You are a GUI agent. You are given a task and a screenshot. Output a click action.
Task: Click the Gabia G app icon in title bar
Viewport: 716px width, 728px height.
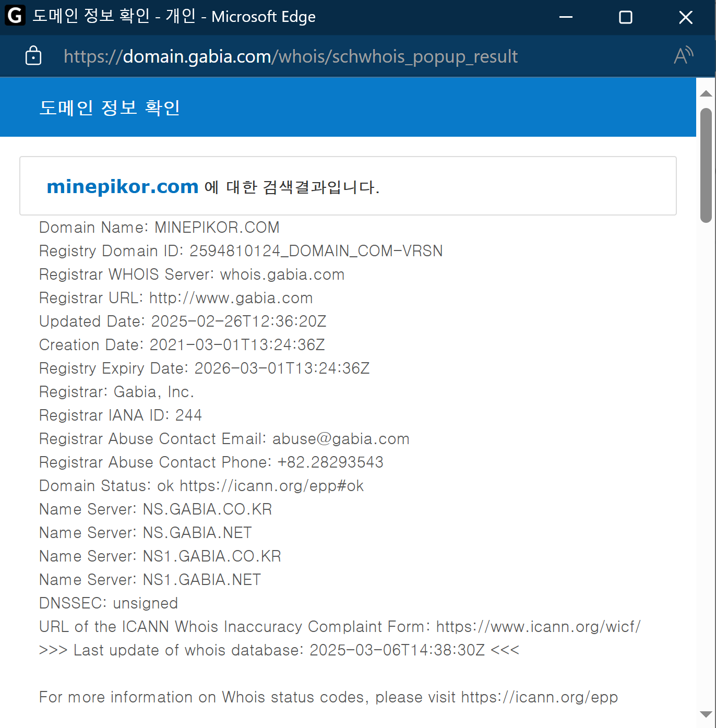click(15, 16)
